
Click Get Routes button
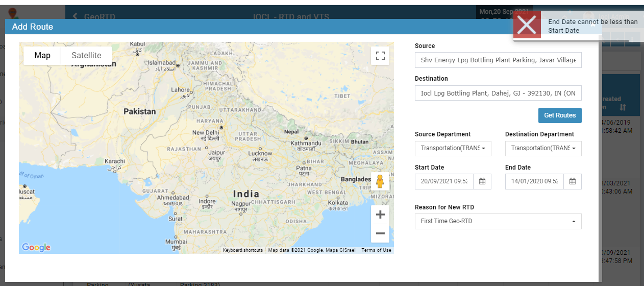pos(560,115)
